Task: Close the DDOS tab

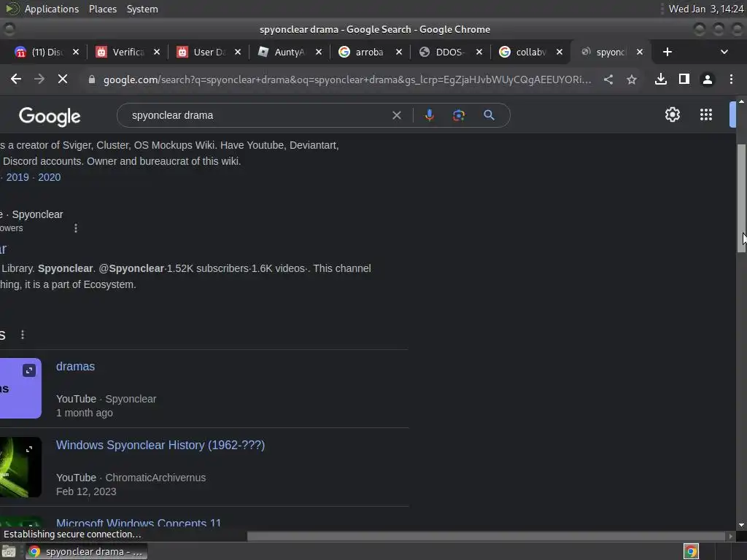Action: click(479, 52)
